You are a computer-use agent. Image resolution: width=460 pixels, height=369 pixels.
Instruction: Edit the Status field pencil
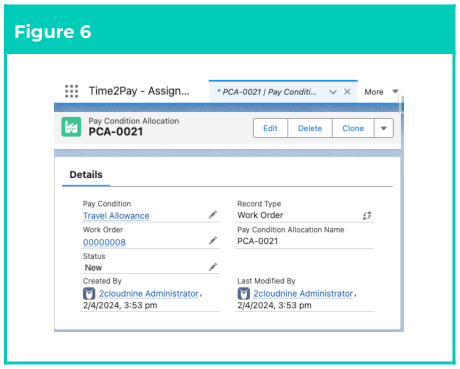(213, 267)
